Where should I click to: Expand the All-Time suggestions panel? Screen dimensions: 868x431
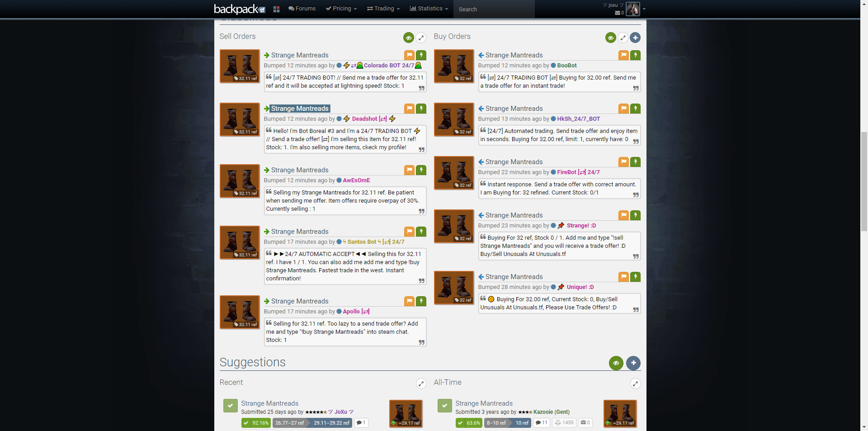636,384
